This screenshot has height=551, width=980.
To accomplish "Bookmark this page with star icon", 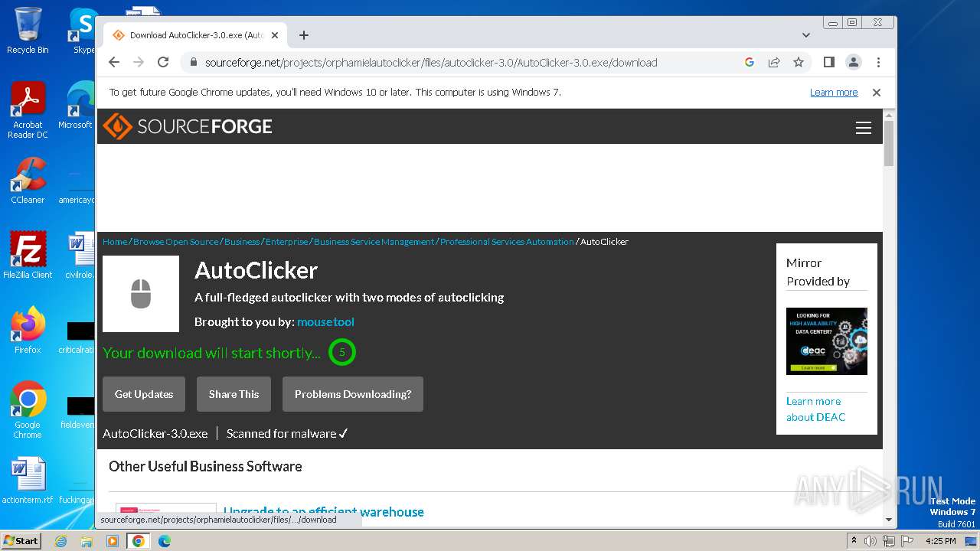I will click(x=799, y=63).
